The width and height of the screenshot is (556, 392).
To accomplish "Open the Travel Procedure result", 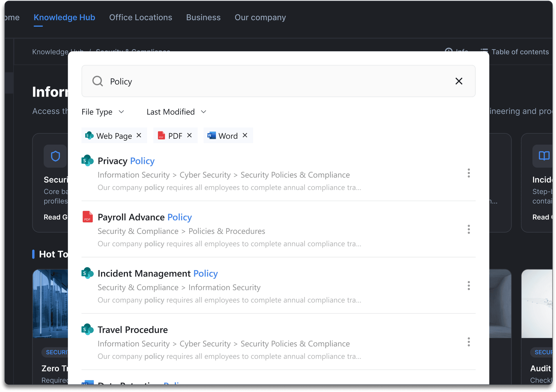I will tap(133, 330).
